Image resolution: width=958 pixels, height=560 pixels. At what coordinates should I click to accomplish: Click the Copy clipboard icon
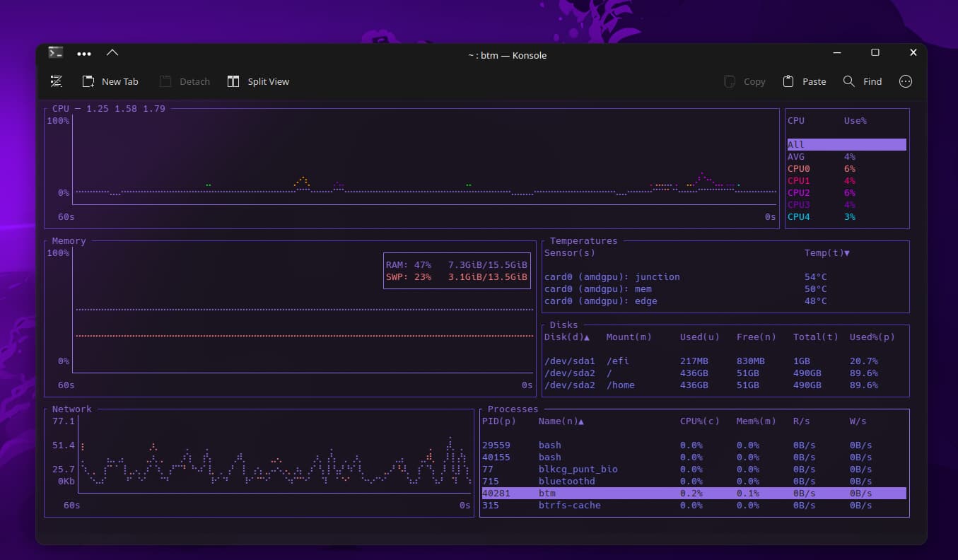(730, 81)
